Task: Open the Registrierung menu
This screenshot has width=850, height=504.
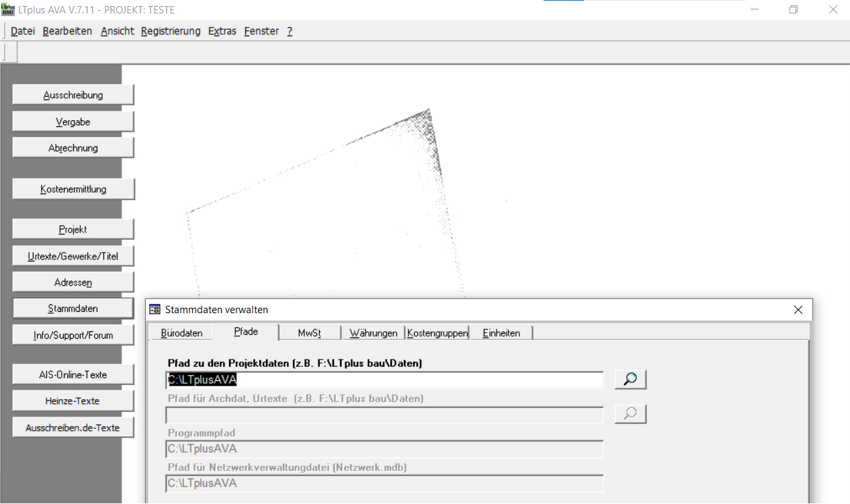Action: pos(171,31)
